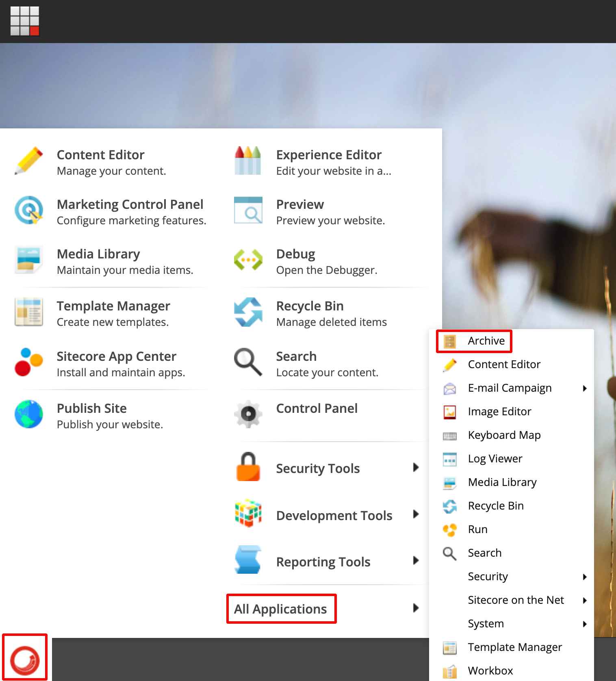The width and height of the screenshot is (616, 681).
Task: Select Keyboard Map menu entry
Action: point(504,435)
